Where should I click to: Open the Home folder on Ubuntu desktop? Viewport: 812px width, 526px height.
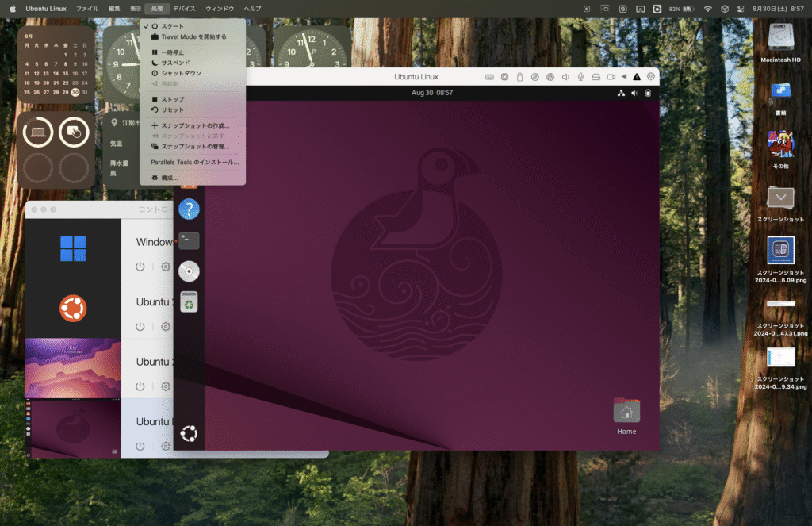coord(626,417)
